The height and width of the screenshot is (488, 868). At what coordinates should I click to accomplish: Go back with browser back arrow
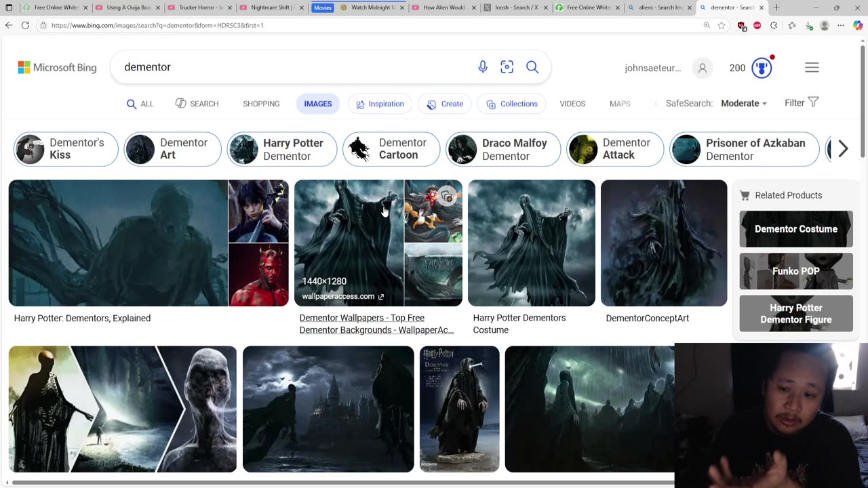[9, 25]
